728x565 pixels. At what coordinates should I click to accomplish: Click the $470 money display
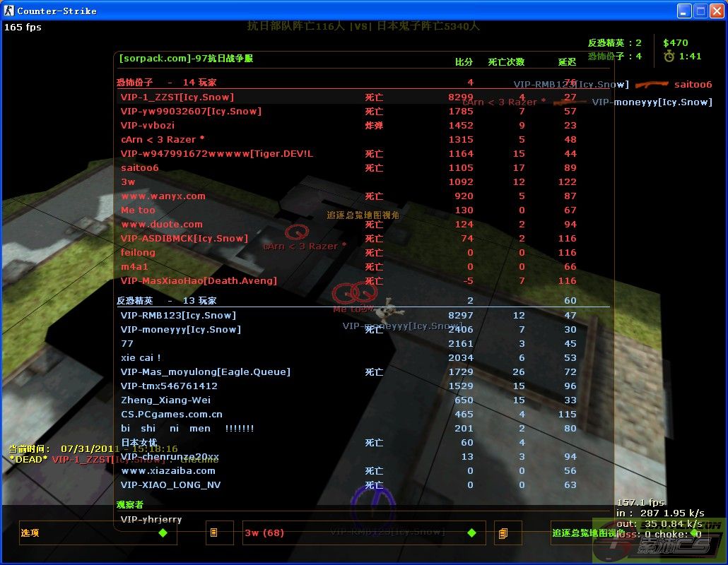pyautogui.click(x=675, y=42)
